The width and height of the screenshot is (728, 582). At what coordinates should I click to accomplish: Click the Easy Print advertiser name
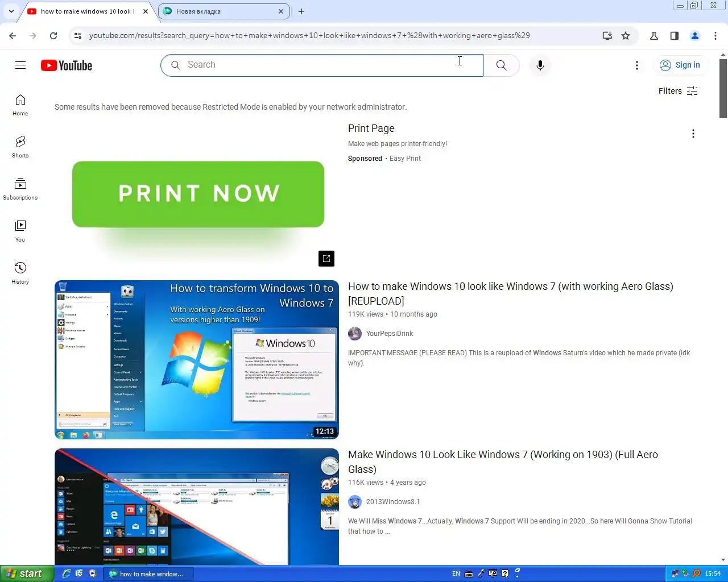(x=405, y=159)
